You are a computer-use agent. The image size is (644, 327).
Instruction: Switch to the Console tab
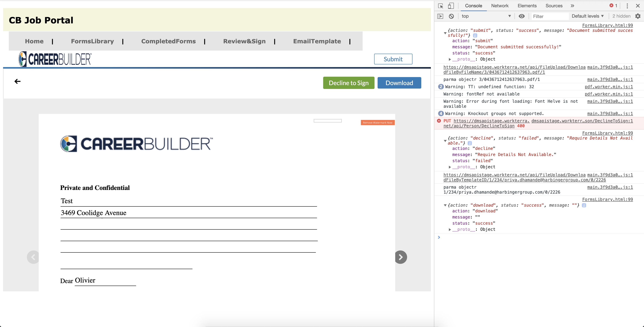click(x=473, y=6)
